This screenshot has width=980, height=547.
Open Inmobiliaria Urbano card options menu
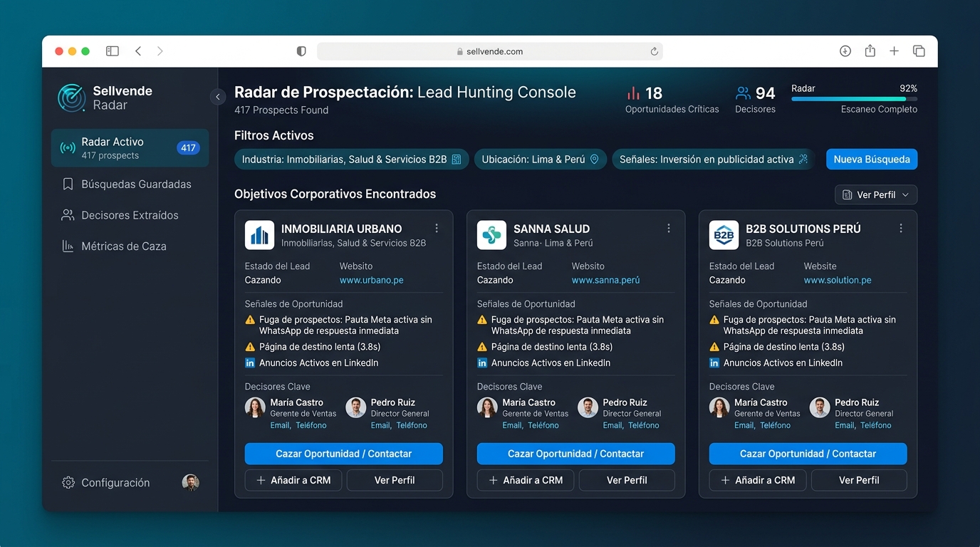coord(437,229)
